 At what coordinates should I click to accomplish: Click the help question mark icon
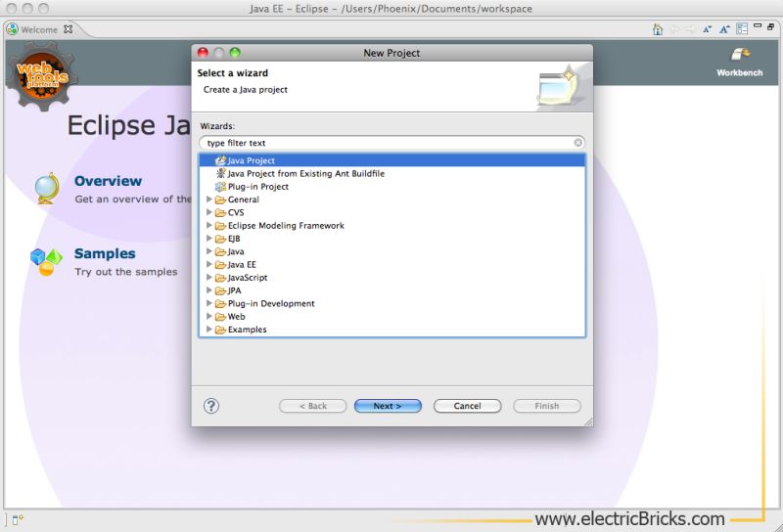[211, 406]
